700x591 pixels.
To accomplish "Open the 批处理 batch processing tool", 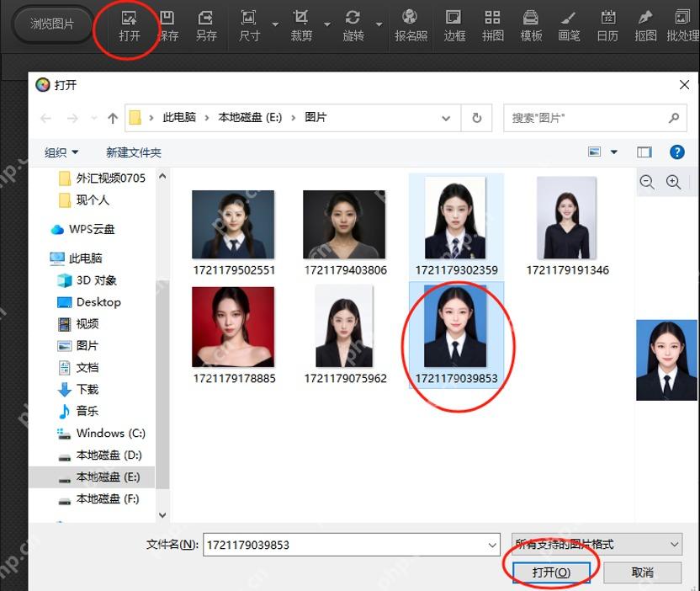I will click(682, 26).
